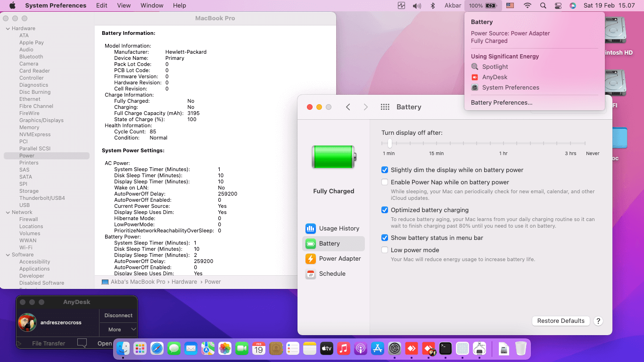Click Disconnect in AnyDesk window
The width and height of the screenshot is (644, 362).
click(x=118, y=315)
